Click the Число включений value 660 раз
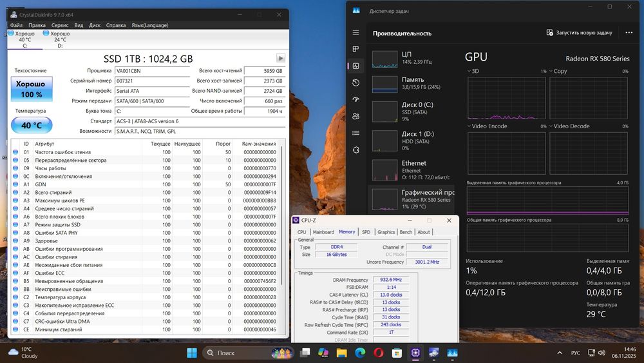 click(x=265, y=101)
